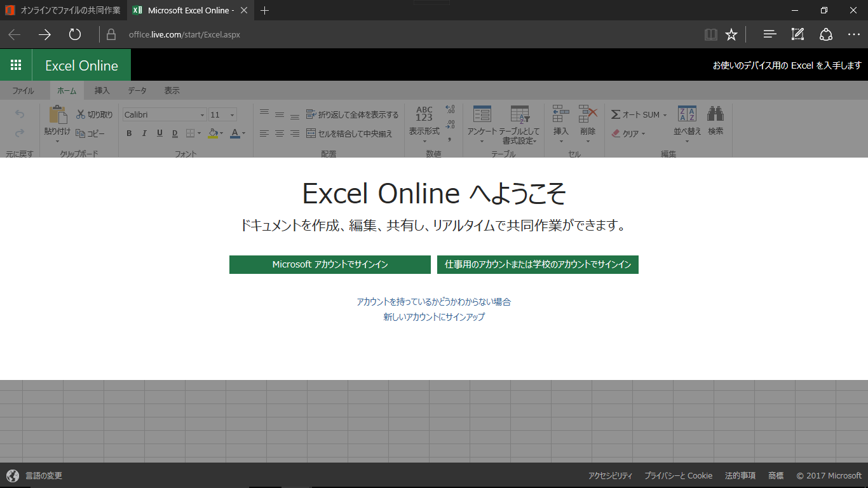
Task: Open the Font color dropdown arrow
Action: click(x=243, y=134)
